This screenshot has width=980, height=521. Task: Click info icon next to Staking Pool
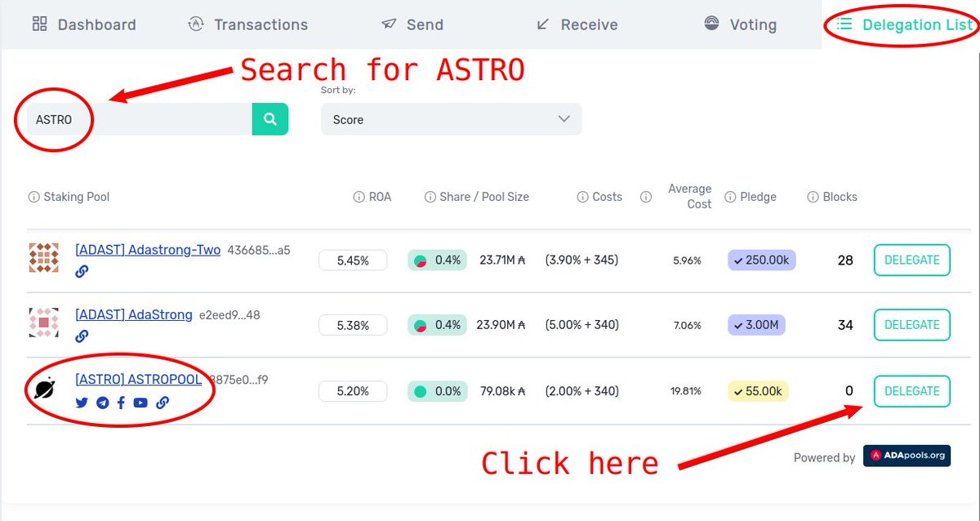tap(33, 197)
